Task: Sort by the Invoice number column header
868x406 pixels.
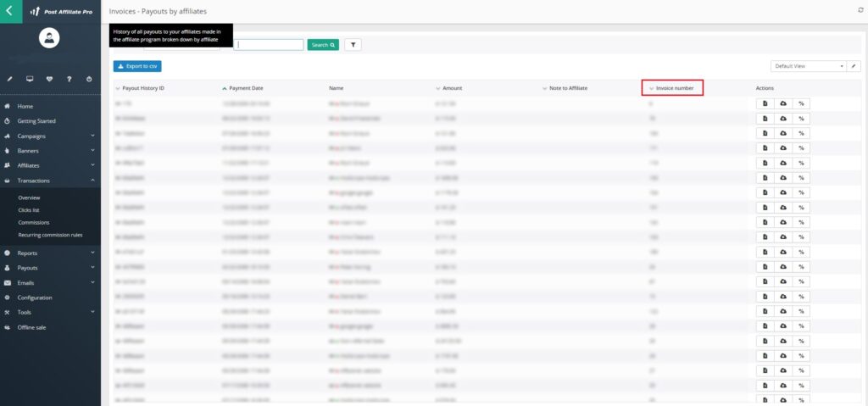Action: (x=675, y=88)
